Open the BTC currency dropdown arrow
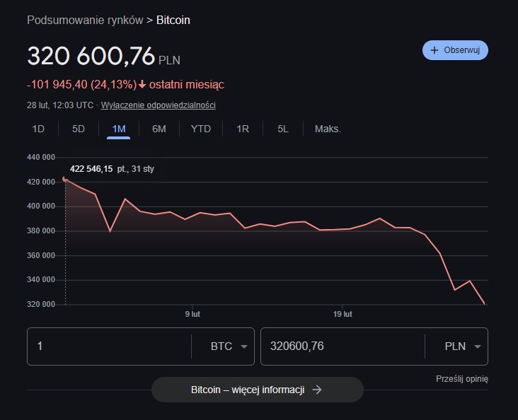This screenshot has height=420, width=518. click(244, 346)
